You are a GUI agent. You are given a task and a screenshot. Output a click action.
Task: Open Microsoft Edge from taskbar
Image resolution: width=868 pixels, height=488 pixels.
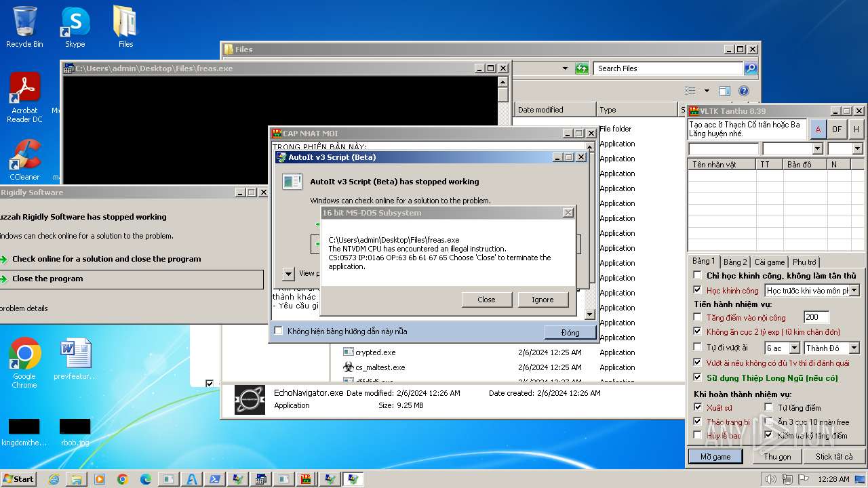coord(146,479)
